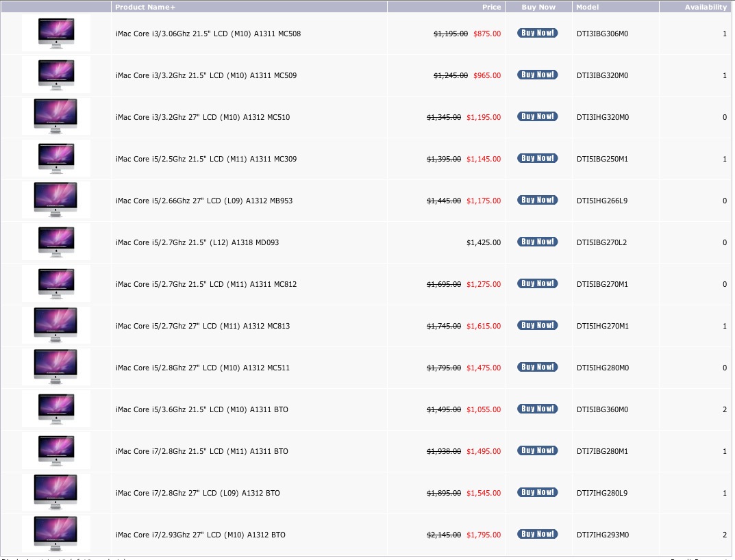Click the Buy Now column header
This screenshot has width=735, height=560.
[x=538, y=8]
